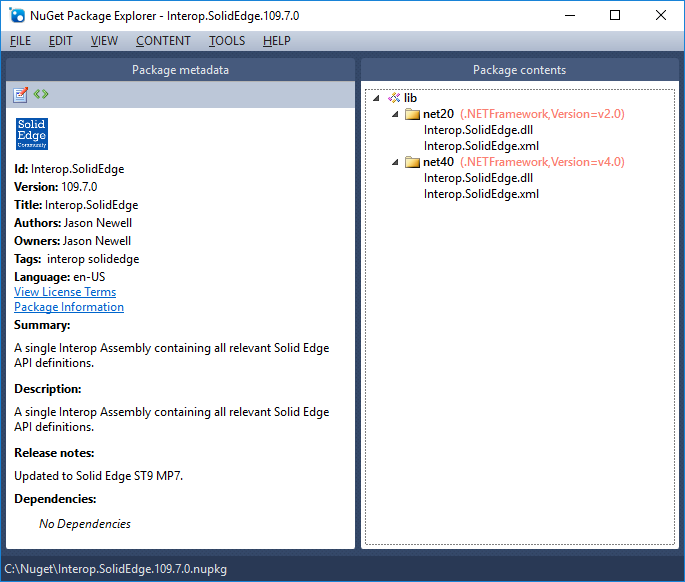Maximize the NuGet Package Explorer window

coord(615,15)
